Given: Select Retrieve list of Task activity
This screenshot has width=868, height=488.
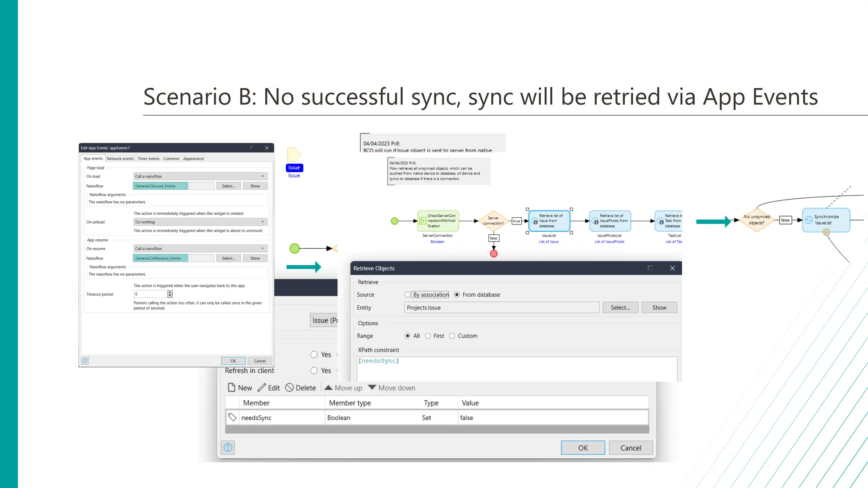Looking at the screenshot, I should (x=668, y=221).
